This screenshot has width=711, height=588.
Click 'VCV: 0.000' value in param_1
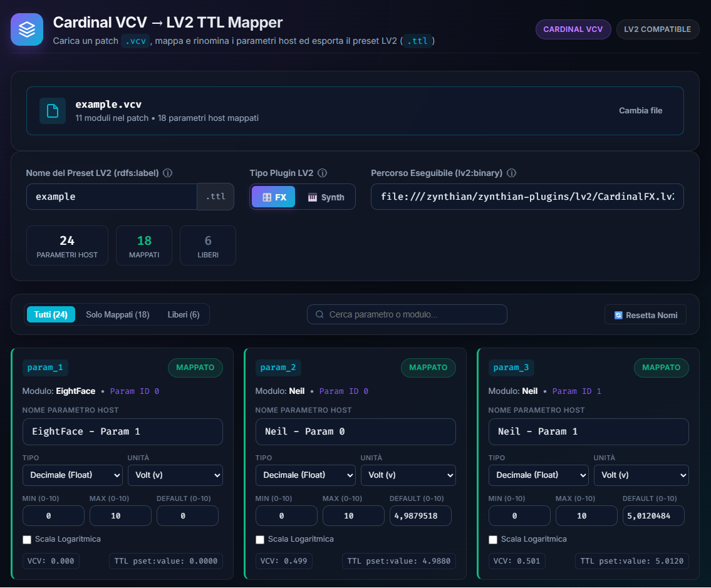click(x=51, y=561)
